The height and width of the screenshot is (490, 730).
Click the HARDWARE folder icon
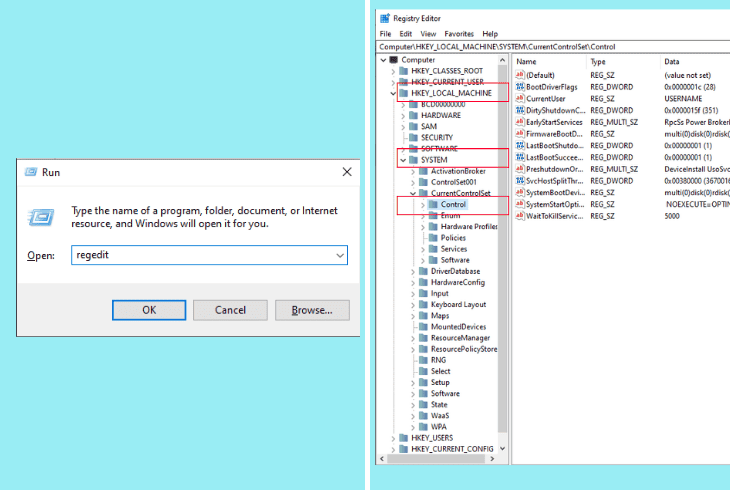coord(413,115)
